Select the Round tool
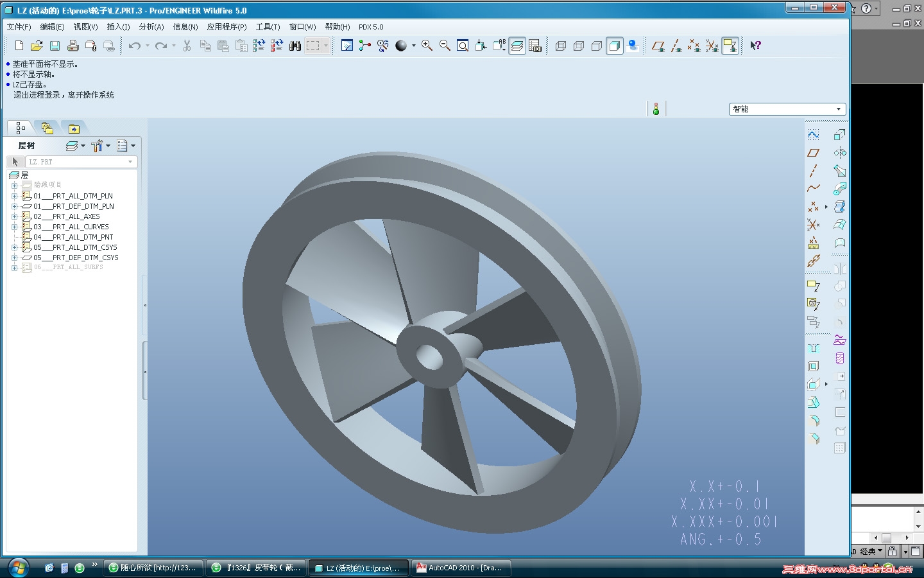 814,421
